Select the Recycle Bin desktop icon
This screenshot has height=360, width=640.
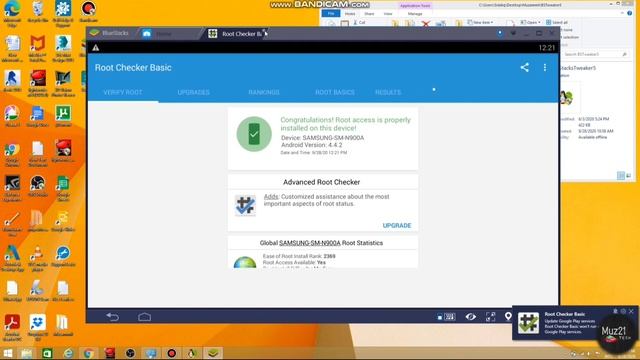38,12
